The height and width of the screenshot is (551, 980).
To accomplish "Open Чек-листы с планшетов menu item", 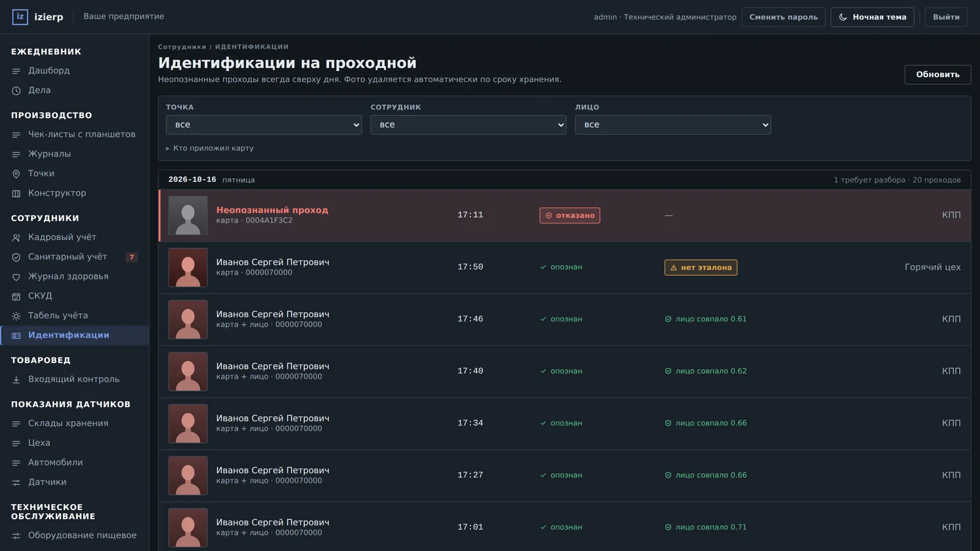I will 74,135.
